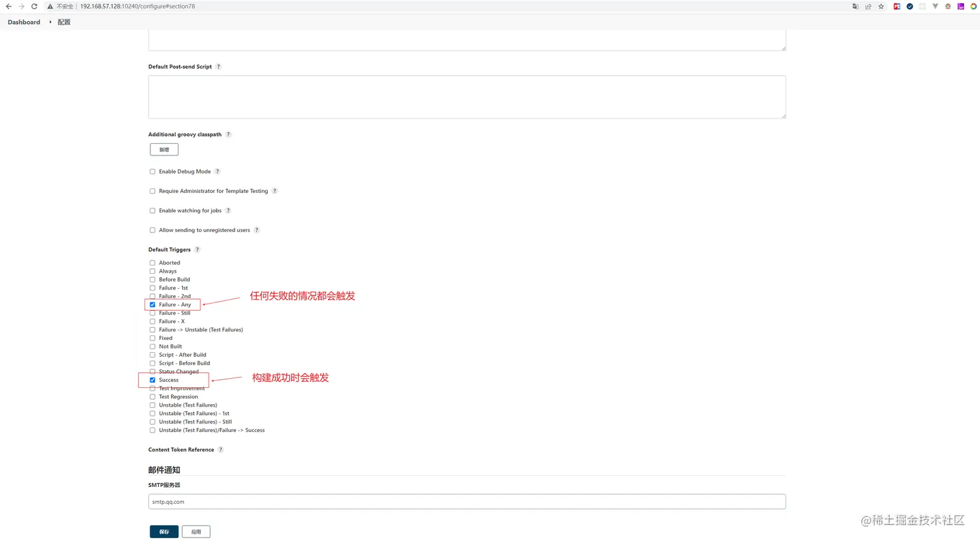The image size is (980, 542).
Task: Open the 配置 breadcrumb item
Action: pyautogui.click(x=64, y=22)
